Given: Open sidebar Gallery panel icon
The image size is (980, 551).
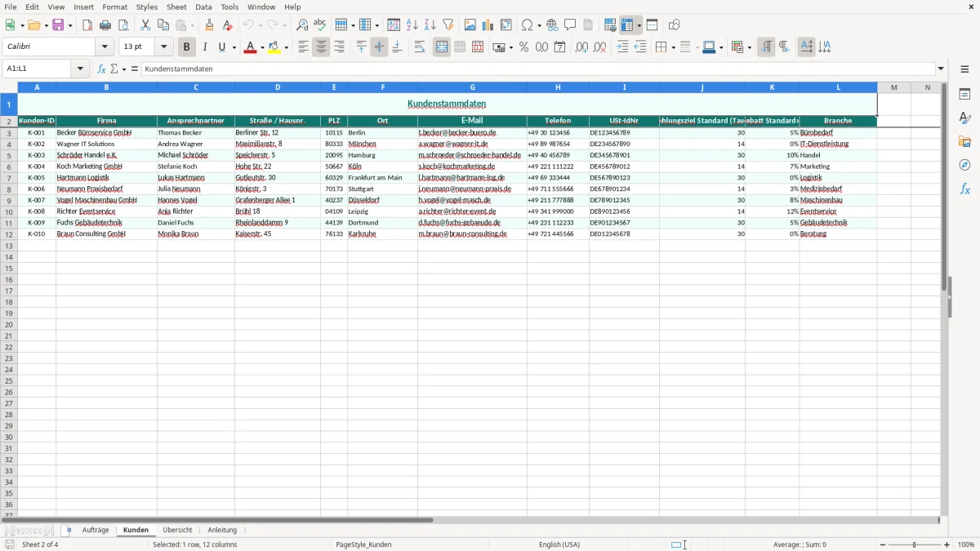Looking at the screenshot, I should click(x=964, y=142).
